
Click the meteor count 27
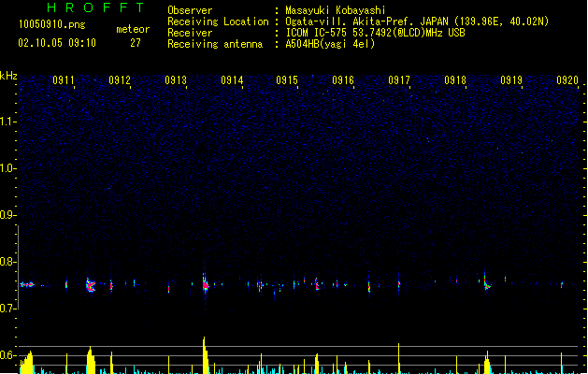pyautogui.click(x=136, y=43)
